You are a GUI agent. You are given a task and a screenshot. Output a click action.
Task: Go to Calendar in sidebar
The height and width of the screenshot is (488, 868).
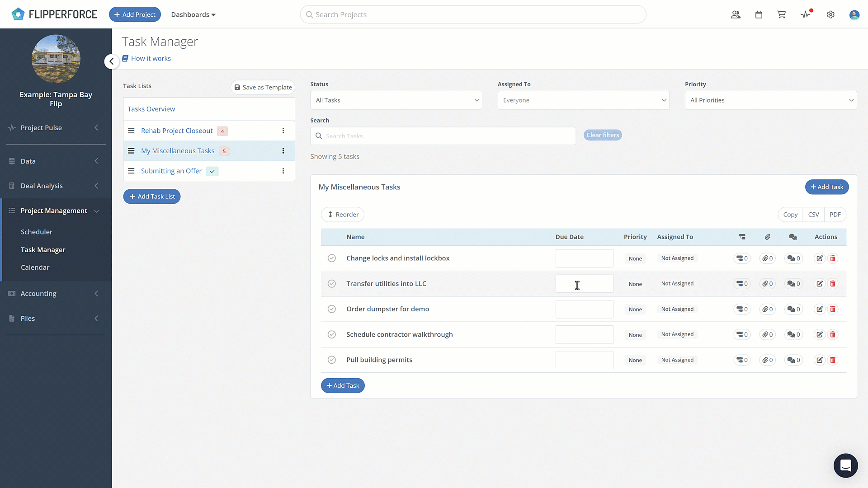coord(35,267)
